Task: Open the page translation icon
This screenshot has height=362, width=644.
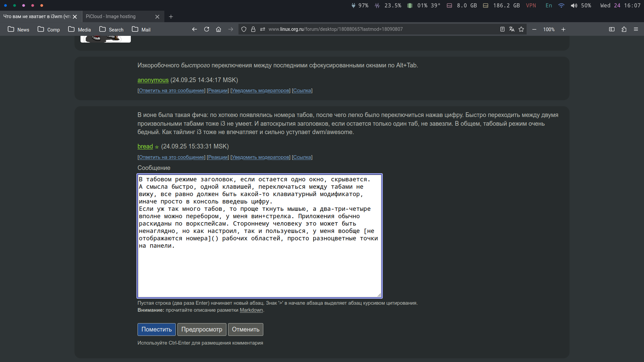Action: (x=512, y=29)
